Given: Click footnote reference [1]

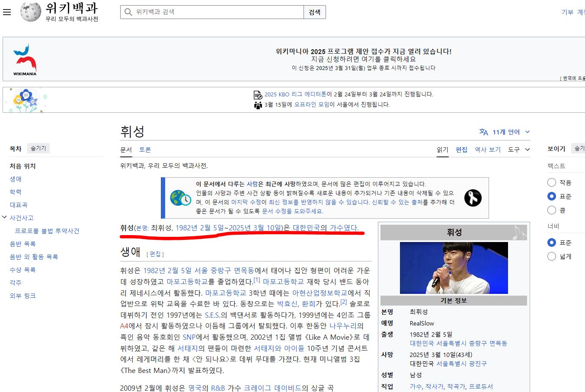Looking at the screenshot, I should coord(256,280).
